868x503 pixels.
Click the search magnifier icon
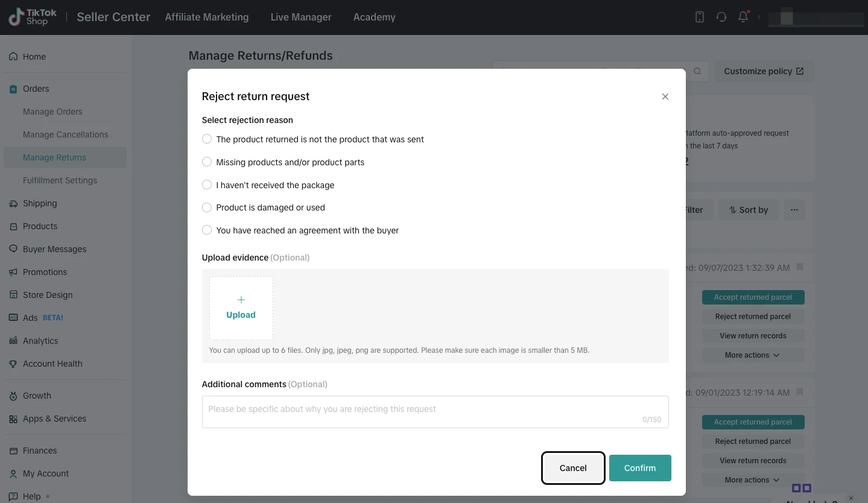pyautogui.click(x=697, y=71)
